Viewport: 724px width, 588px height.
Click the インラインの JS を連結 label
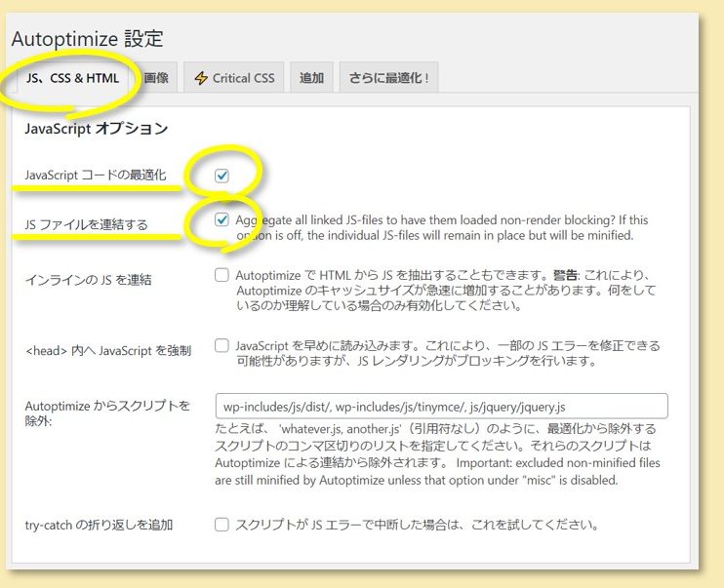[x=88, y=280]
